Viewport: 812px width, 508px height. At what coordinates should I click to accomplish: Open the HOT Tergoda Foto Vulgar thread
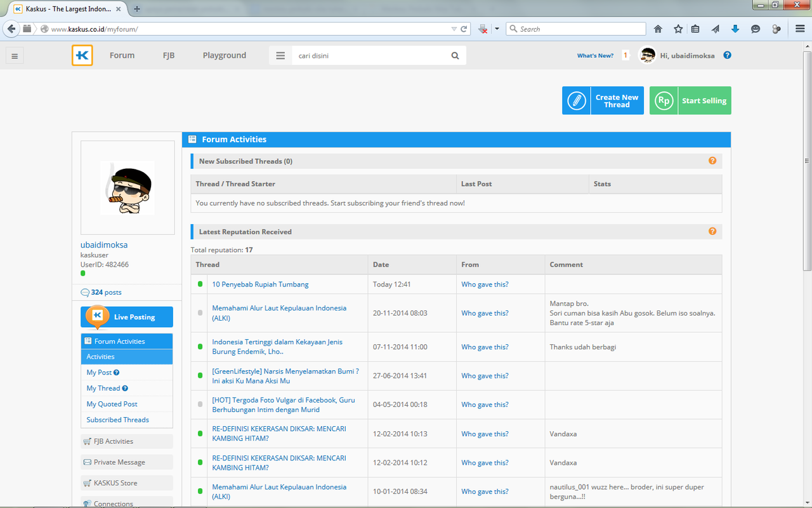pos(284,404)
